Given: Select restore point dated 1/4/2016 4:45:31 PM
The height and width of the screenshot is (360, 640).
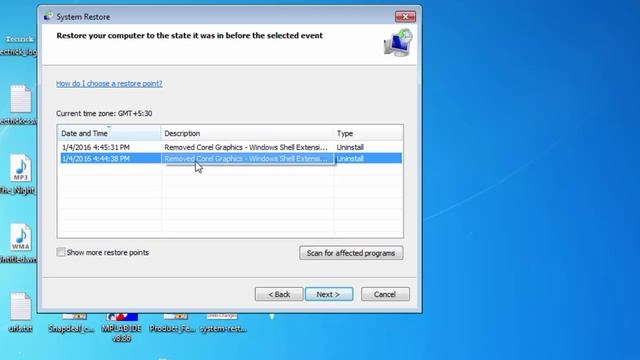Looking at the screenshot, I should click(231, 147).
